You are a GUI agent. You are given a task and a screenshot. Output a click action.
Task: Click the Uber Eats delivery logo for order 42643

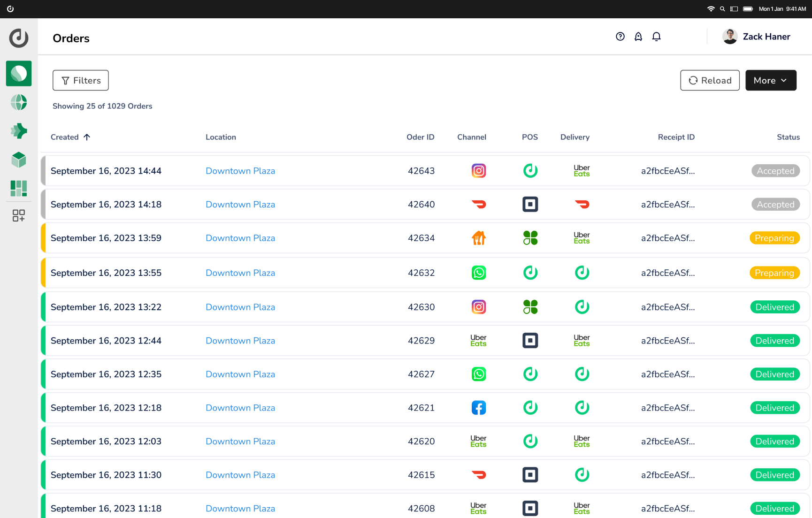point(582,171)
